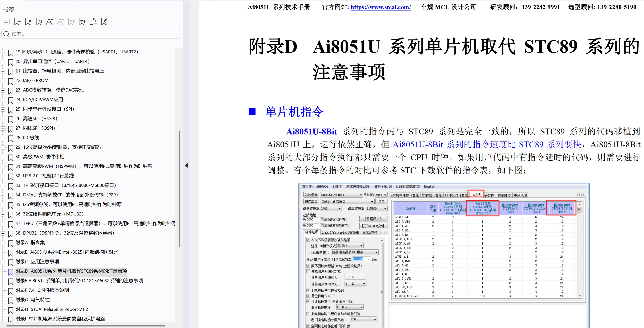The image size is (644, 328).
Task: Collapse the bookmarks panel with the arrow
Action: [186, 165]
